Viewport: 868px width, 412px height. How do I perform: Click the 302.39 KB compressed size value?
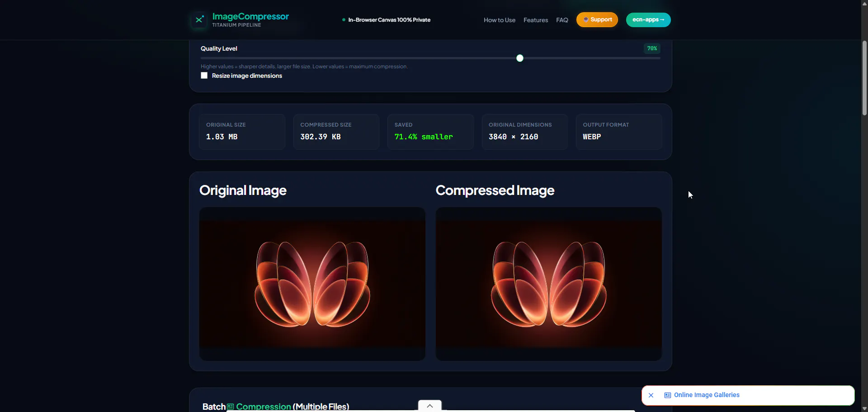(321, 137)
